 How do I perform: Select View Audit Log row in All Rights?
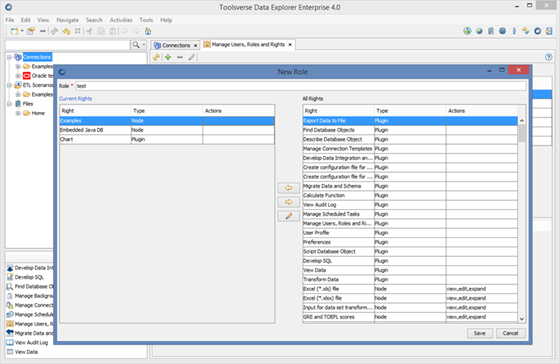[x=410, y=205]
